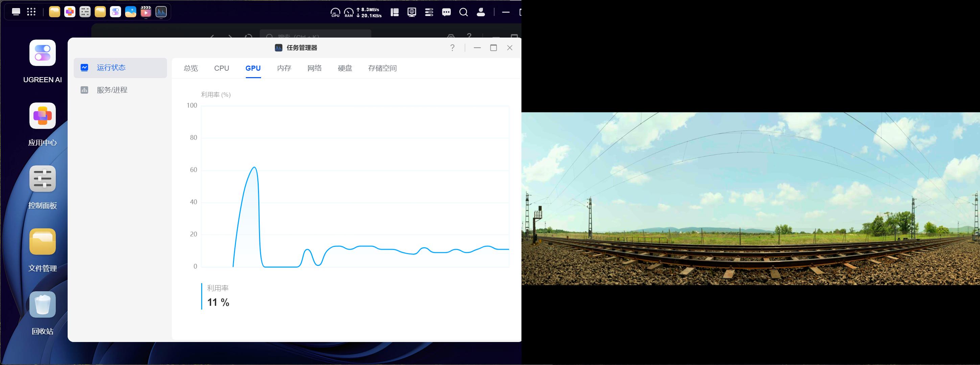
Task: Open the app grid launcher in the taskbar
Action: coord(31,12)
